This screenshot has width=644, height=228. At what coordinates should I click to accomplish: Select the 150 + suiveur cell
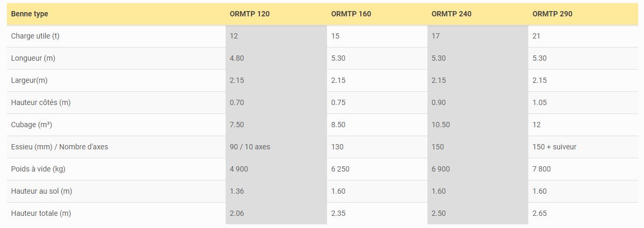tap(554, 147)
